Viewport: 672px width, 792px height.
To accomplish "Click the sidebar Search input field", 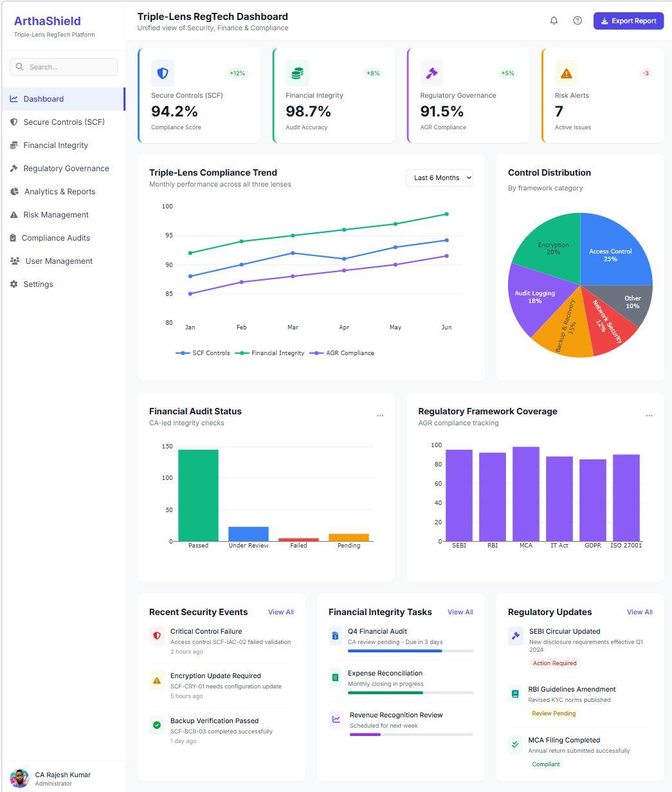I will tap(64, 67).
